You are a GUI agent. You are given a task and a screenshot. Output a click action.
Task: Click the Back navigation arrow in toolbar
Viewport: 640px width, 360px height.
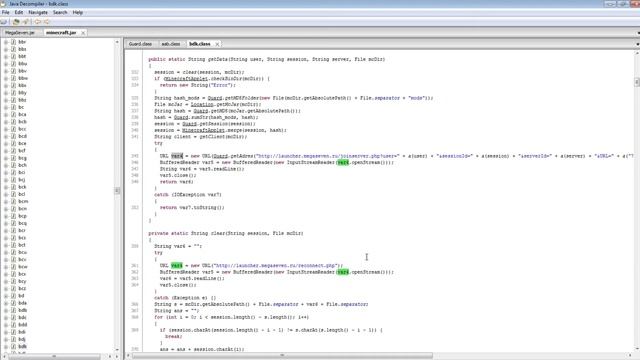tap(37, 22)
